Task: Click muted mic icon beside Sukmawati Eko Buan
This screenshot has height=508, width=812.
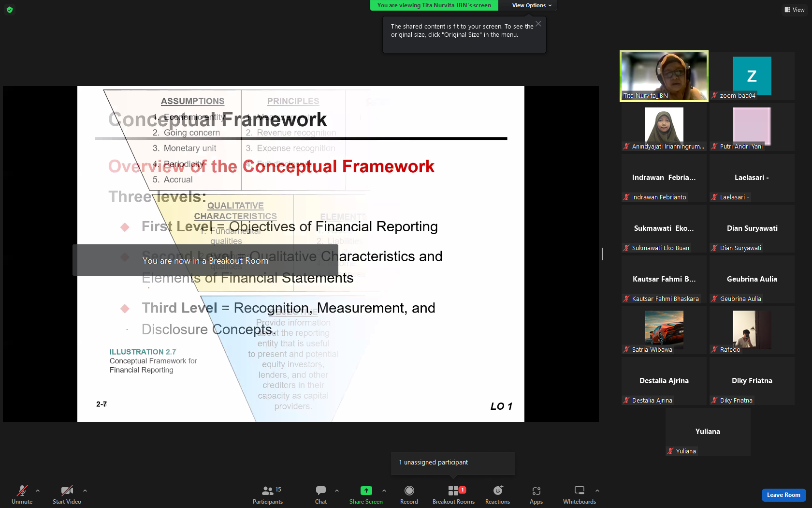Action: (626, 248)
